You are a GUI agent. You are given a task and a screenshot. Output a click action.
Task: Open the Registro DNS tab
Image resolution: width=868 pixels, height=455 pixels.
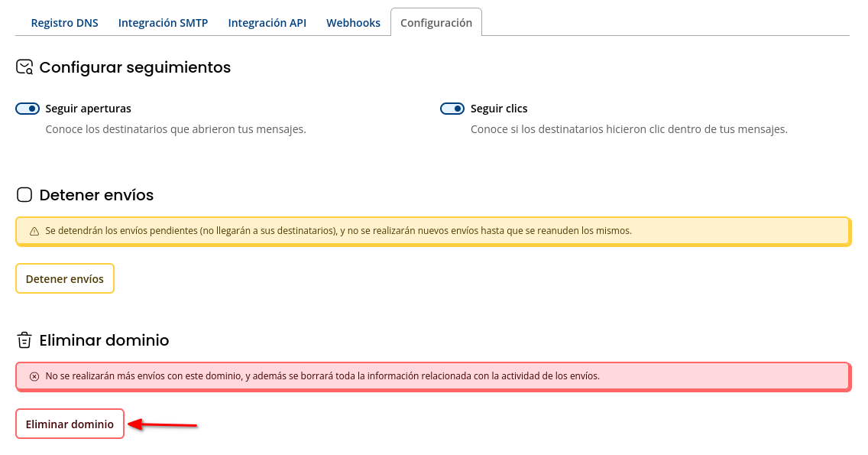(x=64, y=23)
